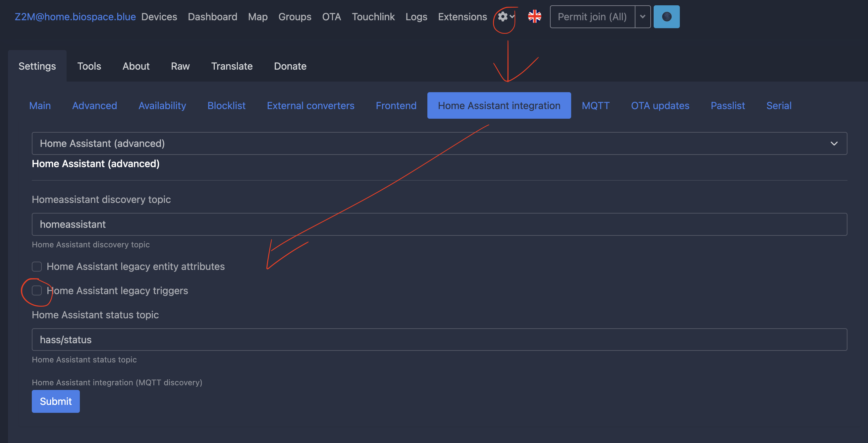Open the Permit join target dropdown
Screen dimensions: 868x443
pyautogui.click(x=642, y=17)
